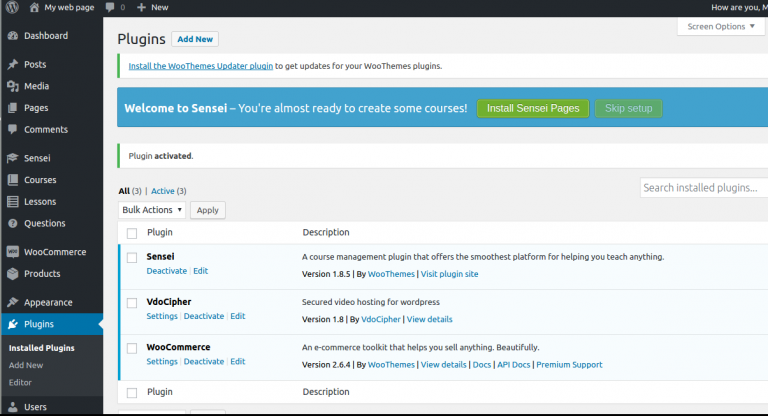Click the WordPress logo icon

coord(12,7)
